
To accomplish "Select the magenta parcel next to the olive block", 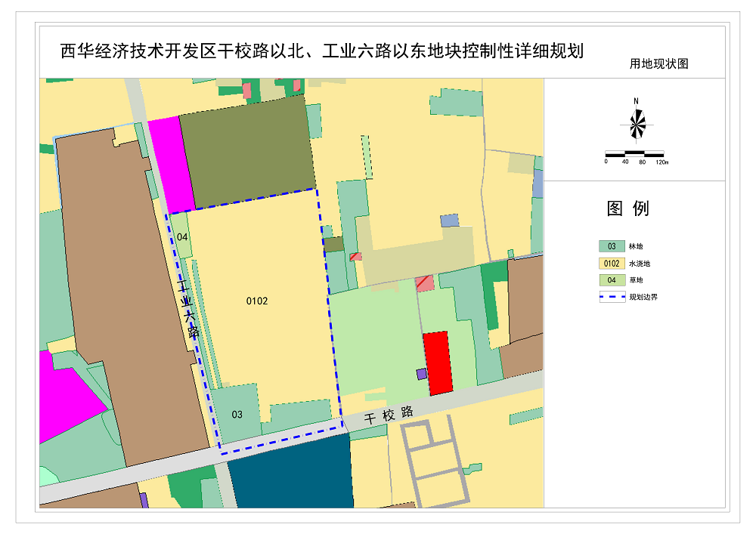I will tap(172, 166).
